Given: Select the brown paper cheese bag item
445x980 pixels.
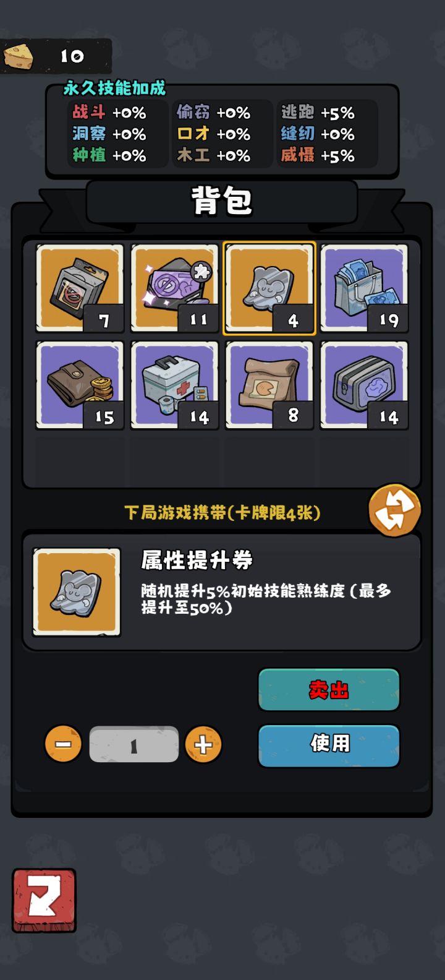Looking at the screenshot, I should (x=269, y=385).
